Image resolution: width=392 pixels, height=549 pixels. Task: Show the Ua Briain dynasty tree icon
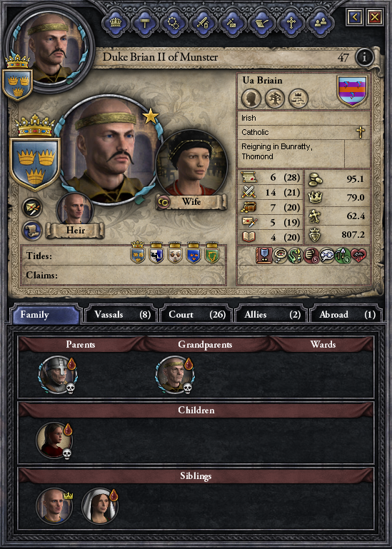click(275, 99)
